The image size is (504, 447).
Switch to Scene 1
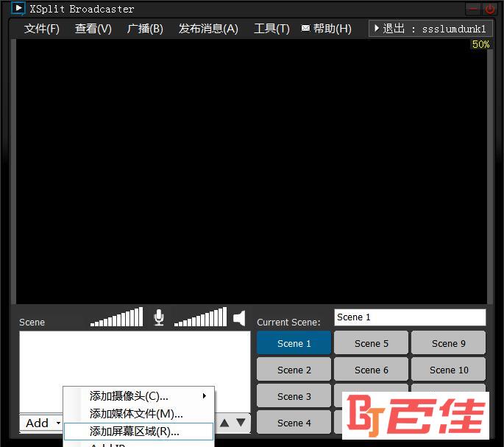(x=294, y=343)
